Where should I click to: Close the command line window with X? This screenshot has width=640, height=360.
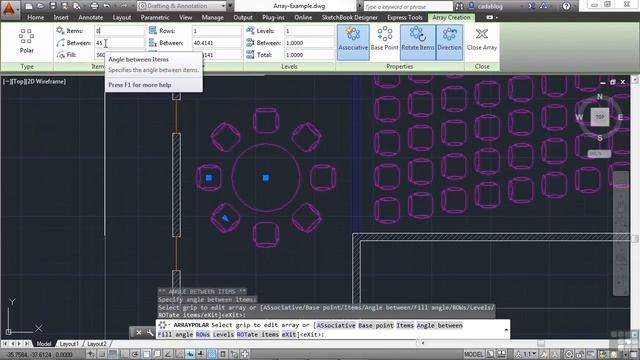point(139,333)
